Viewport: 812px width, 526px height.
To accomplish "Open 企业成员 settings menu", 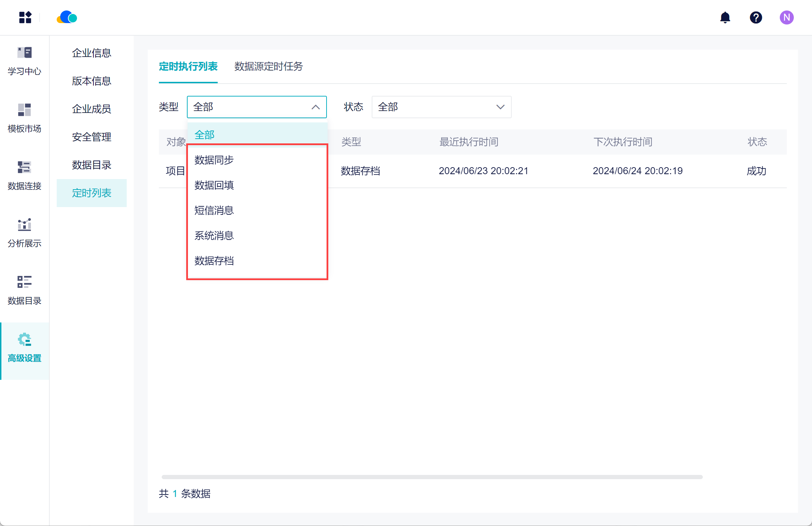I will (x=91, y=109).
